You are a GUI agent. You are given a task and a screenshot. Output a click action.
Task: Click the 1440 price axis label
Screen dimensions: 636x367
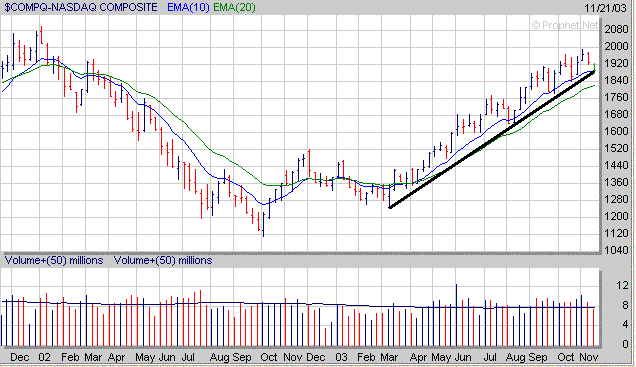point(616,165)
